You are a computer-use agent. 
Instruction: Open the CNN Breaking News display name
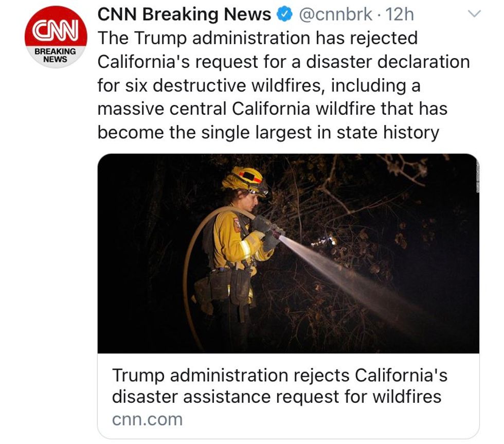[184, 15]
